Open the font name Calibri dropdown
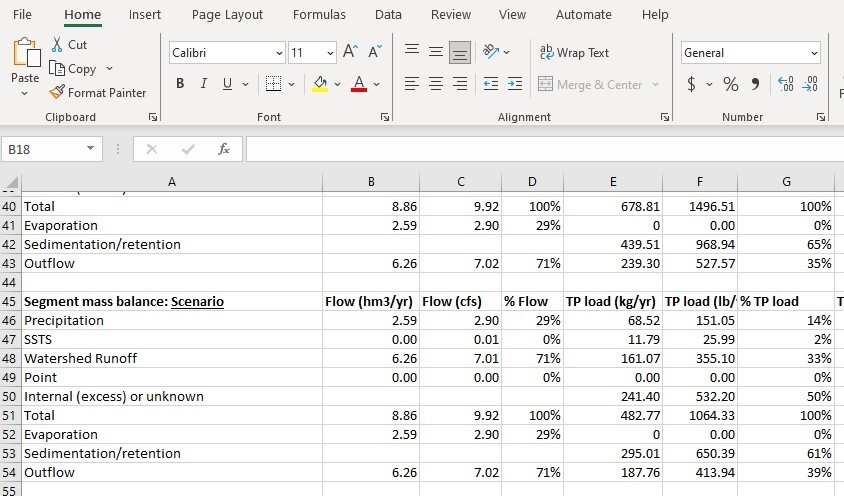Image resolution: width=844 pixels, height=496 pixels. [279, 53]
